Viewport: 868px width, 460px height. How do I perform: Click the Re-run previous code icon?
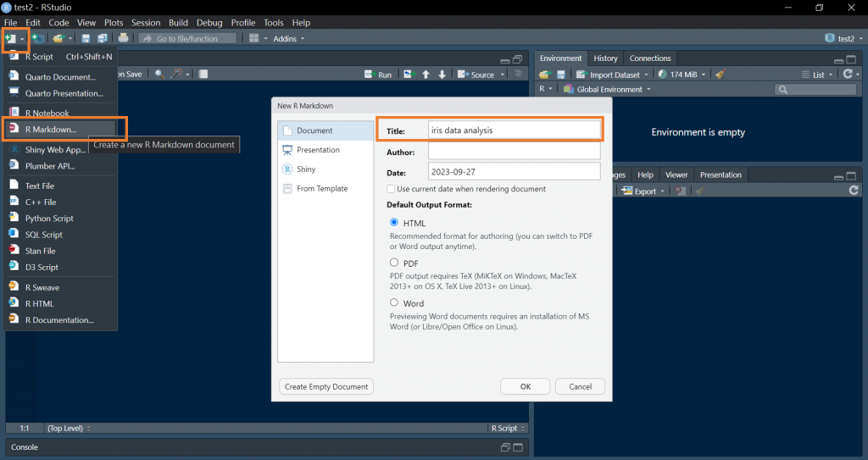(409, 75)
